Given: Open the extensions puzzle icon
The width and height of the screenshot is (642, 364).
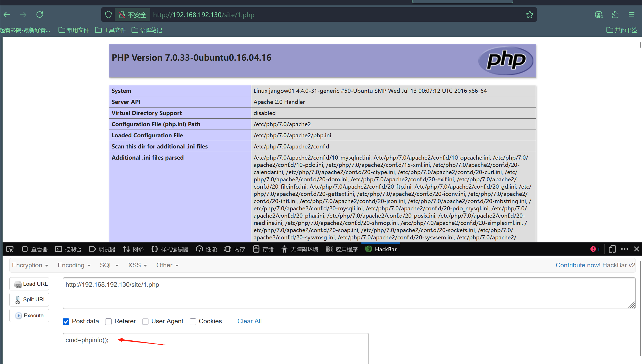Looking at the screenshot, I should [x=615, y=15].
